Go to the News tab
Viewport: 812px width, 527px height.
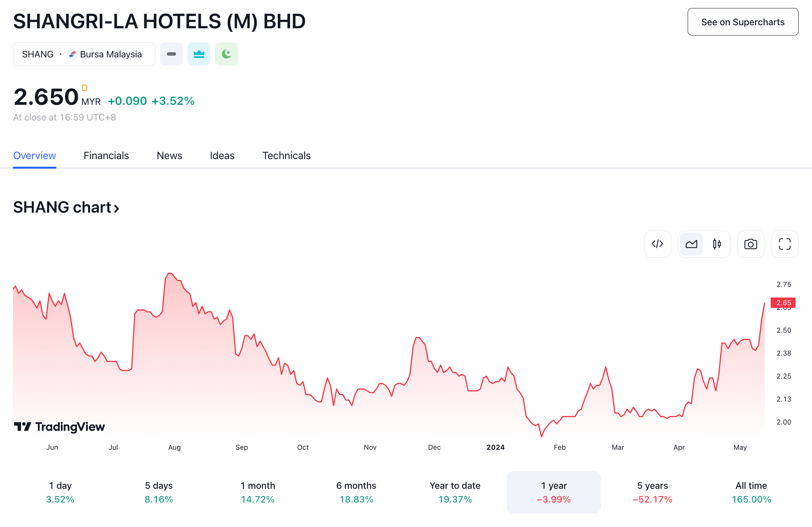(169, 156)
